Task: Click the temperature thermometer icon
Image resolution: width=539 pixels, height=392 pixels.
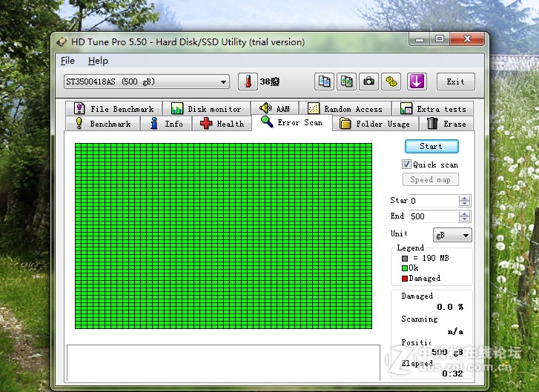Action: tap(248, 82)
